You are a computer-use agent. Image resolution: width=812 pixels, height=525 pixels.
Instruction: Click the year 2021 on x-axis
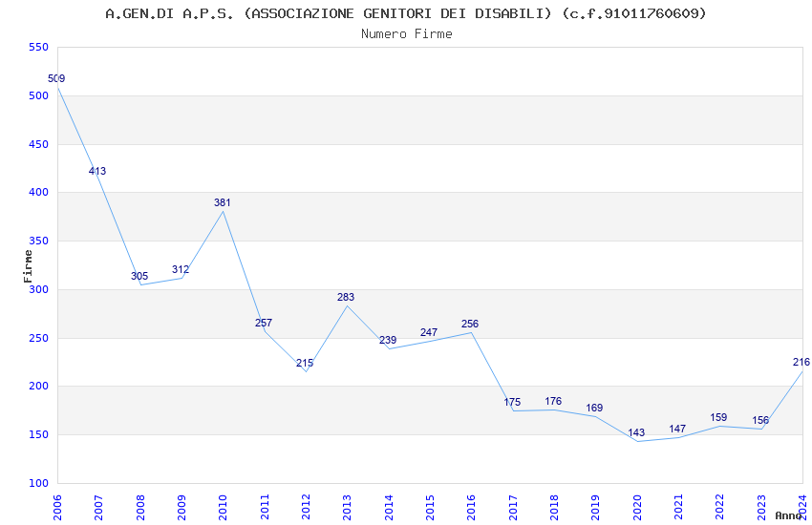679,508
